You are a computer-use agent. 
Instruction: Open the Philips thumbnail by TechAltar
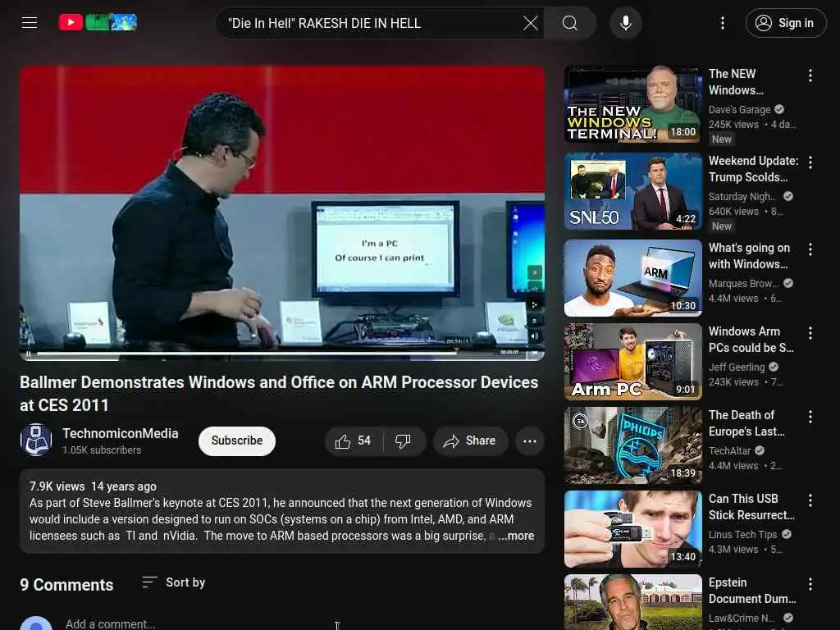click(x=632, y=445)
